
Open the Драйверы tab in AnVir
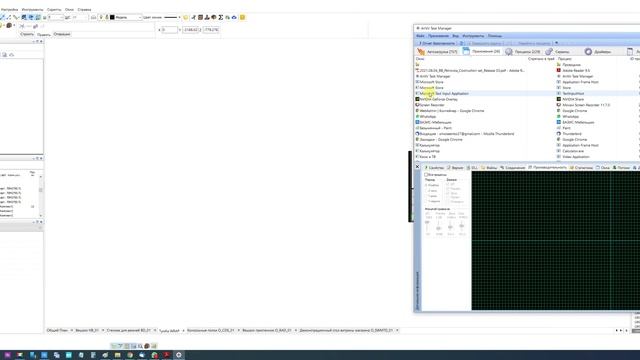tap(598, 52)
